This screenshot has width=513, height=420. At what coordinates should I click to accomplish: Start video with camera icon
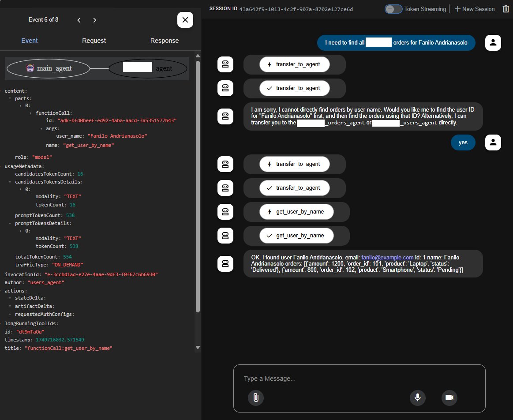(x=449, y=398)
